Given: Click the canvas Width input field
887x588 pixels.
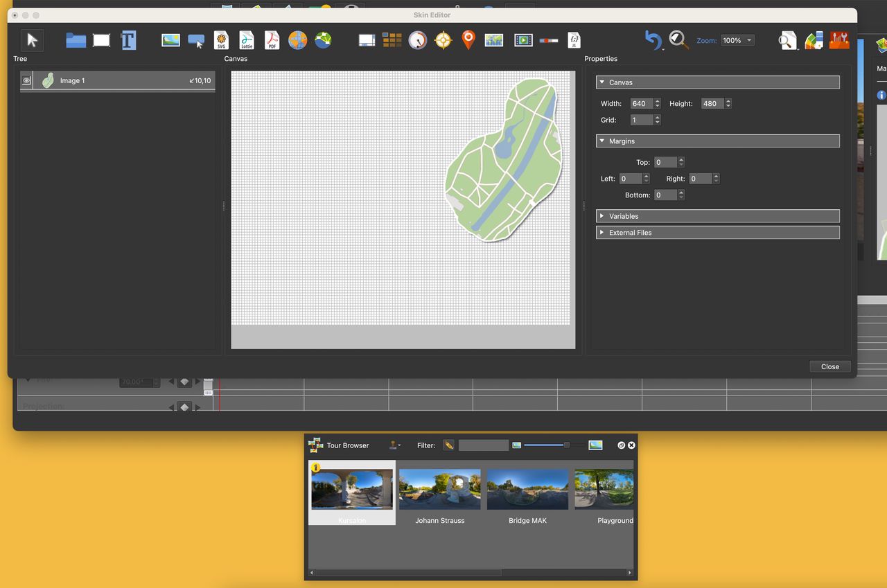Looking at the screenshot, I should (641, 103).
